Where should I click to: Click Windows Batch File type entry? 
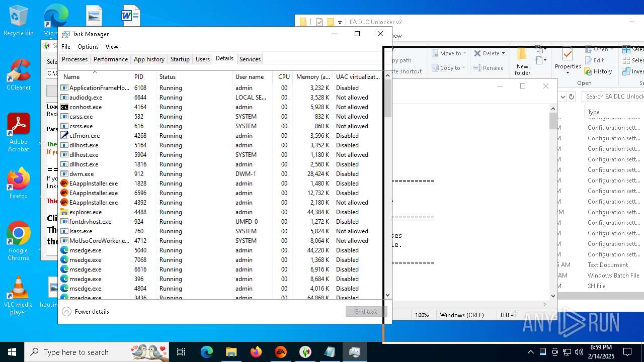[613, 276]
